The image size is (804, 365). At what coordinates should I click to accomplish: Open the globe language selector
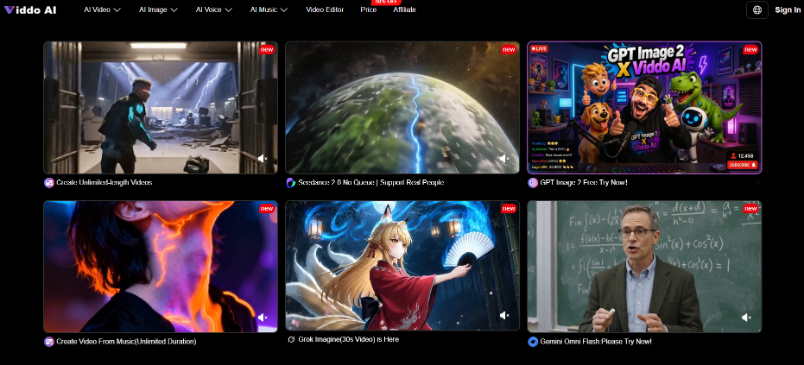click(757, 10)
